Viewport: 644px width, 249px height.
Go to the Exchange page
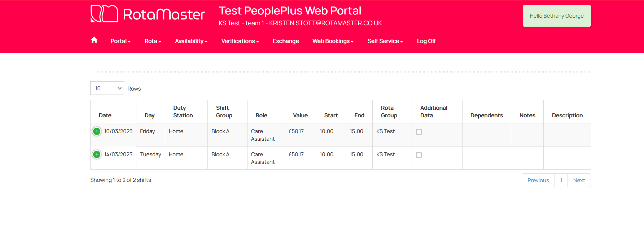(286, 41)
